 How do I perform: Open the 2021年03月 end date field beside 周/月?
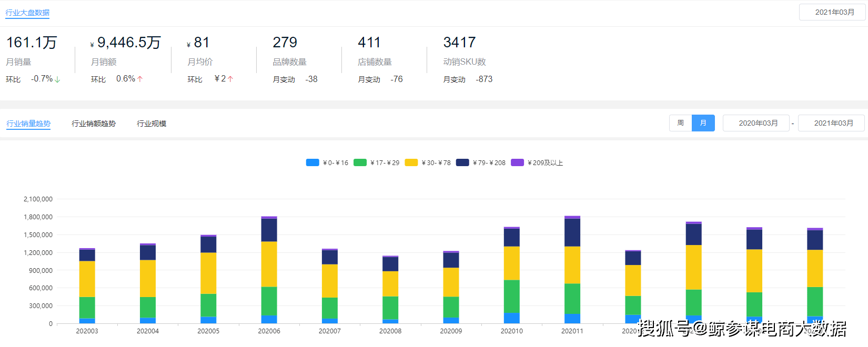pos(831,123)
